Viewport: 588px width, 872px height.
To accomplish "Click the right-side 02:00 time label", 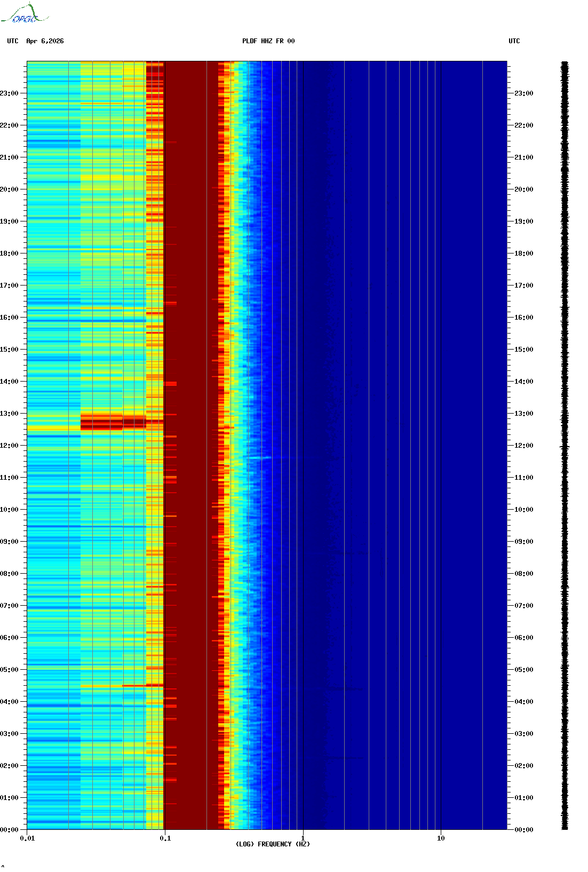I will [x=524, y=766].
